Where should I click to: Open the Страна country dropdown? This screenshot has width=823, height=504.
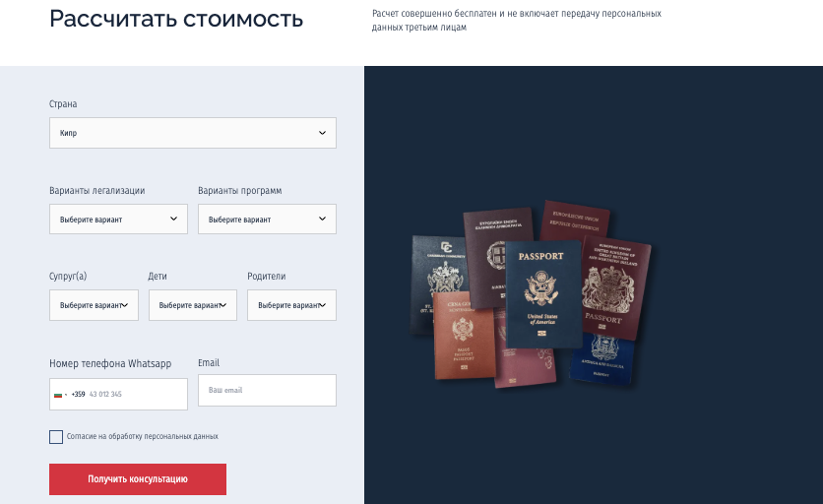click(193, 133)
